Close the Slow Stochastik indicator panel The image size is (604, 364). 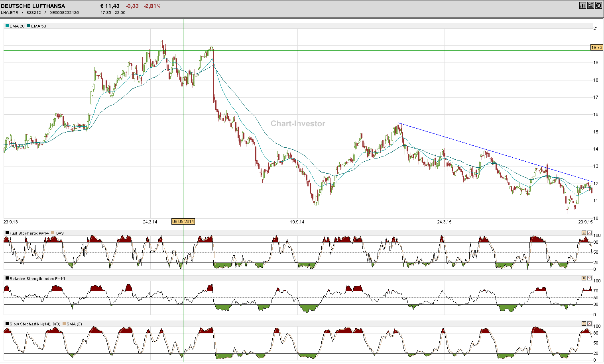(x=589, y=324)
